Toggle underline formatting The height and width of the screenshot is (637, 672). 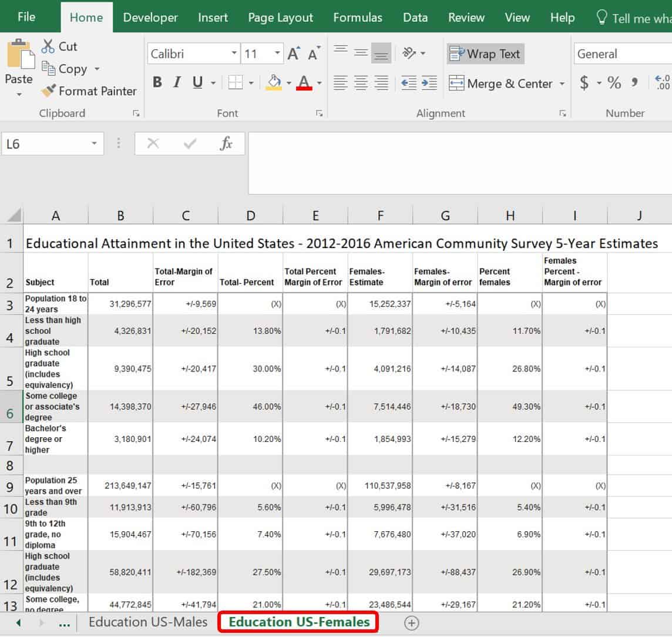click(x=197, y=82)
